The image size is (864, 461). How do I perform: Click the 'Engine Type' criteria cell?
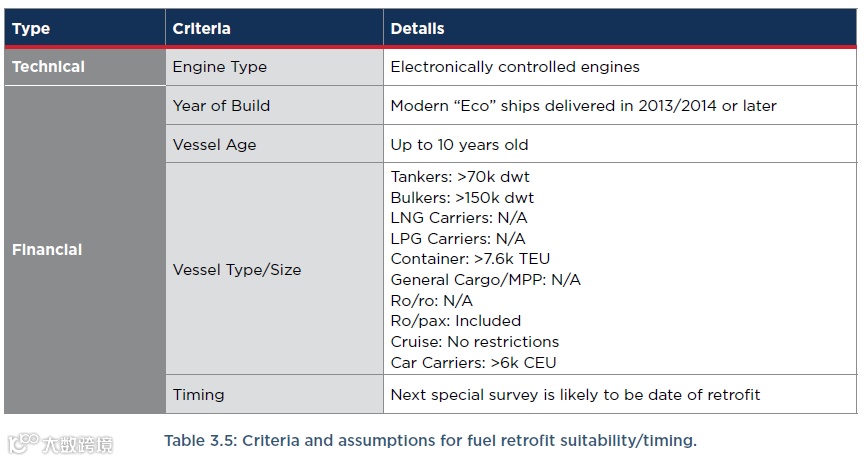[220, 67]
